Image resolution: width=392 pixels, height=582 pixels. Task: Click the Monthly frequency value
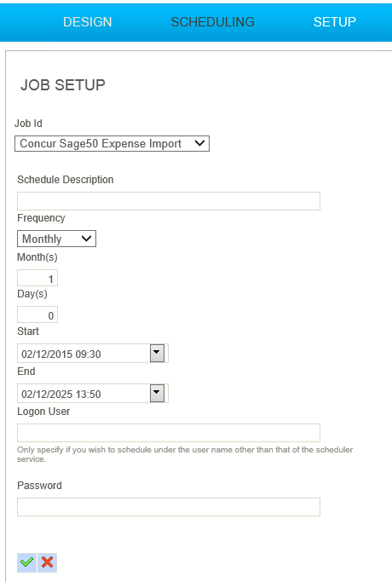(42, 239)
